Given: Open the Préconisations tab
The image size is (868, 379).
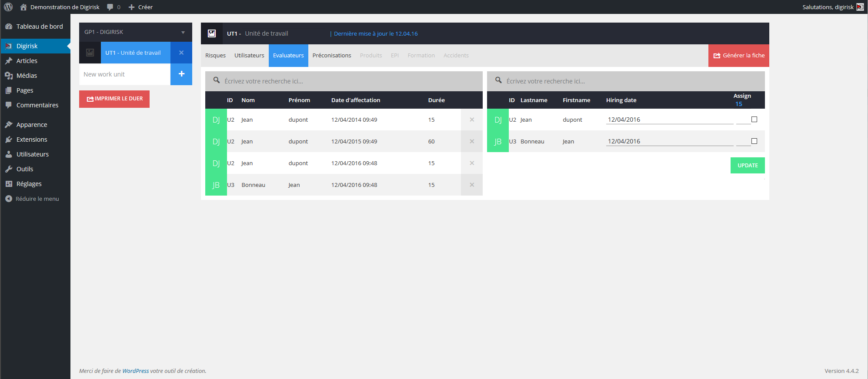Looking at the screenshot, I should coord(332,56).
